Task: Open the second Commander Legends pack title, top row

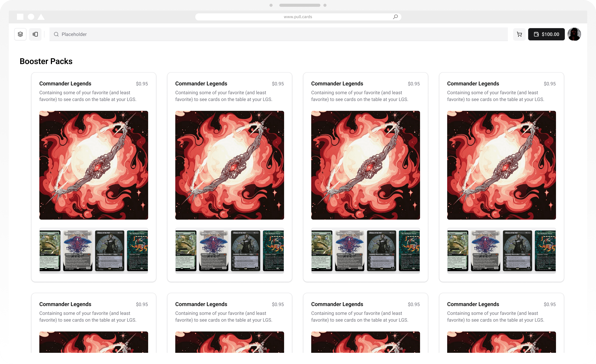Action: pos(201,84)
